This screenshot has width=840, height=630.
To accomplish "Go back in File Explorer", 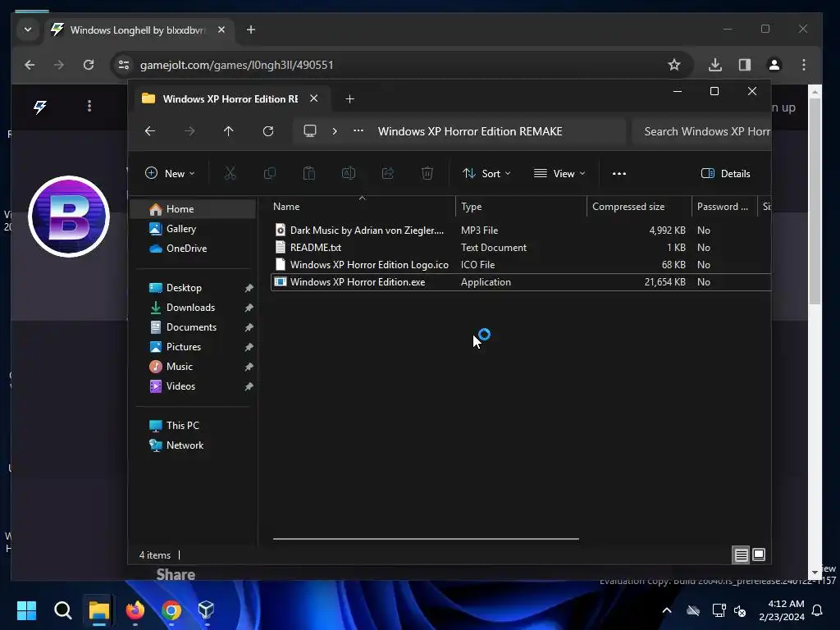I will pos(150,131).
